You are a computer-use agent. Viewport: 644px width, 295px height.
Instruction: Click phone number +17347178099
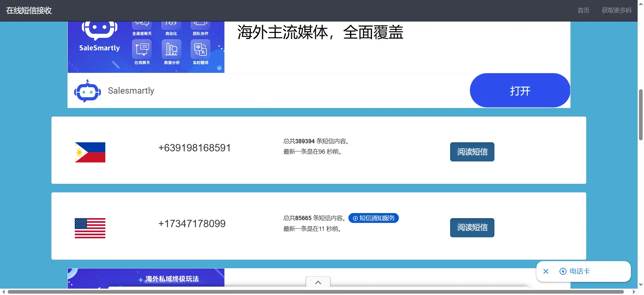pyautogui.click(x=192, y=224)
